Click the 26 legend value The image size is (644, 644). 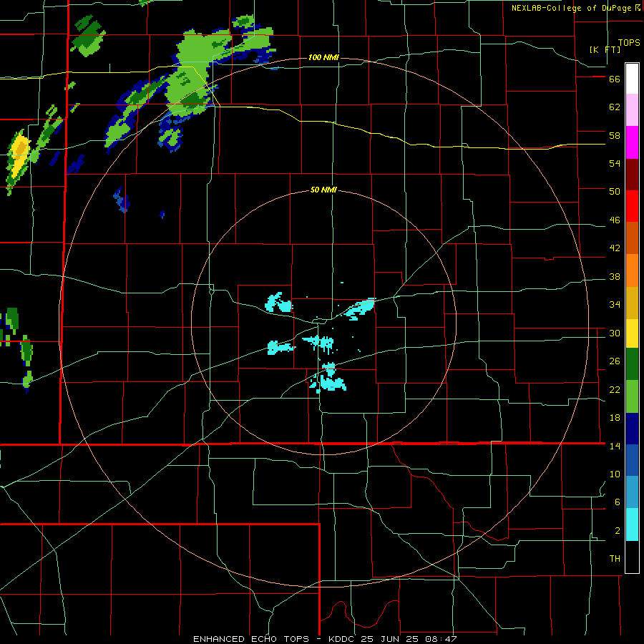[615, 361]
